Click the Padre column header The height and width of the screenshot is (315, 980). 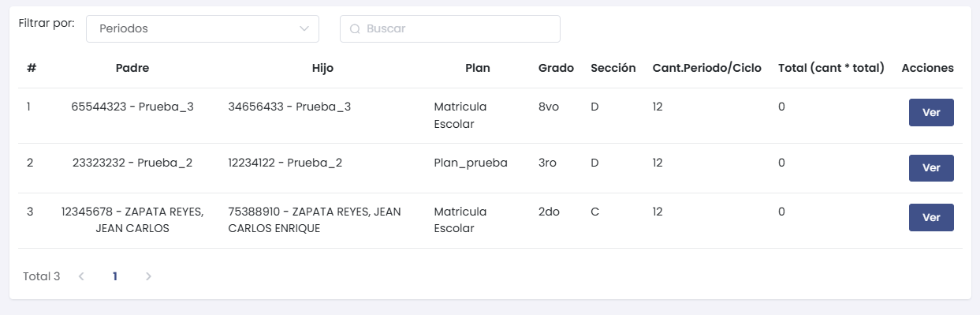click(132, 68)
